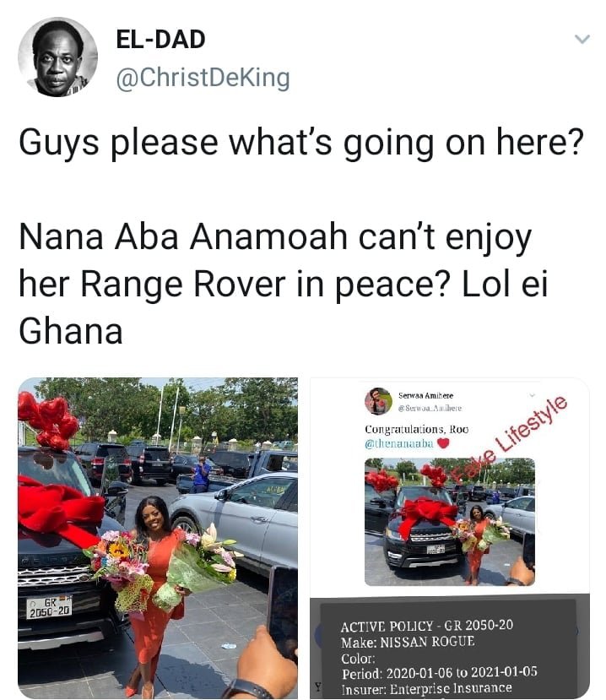Select the Serwaa Amihere name text

pyautogui.click(x=425, y=395)
